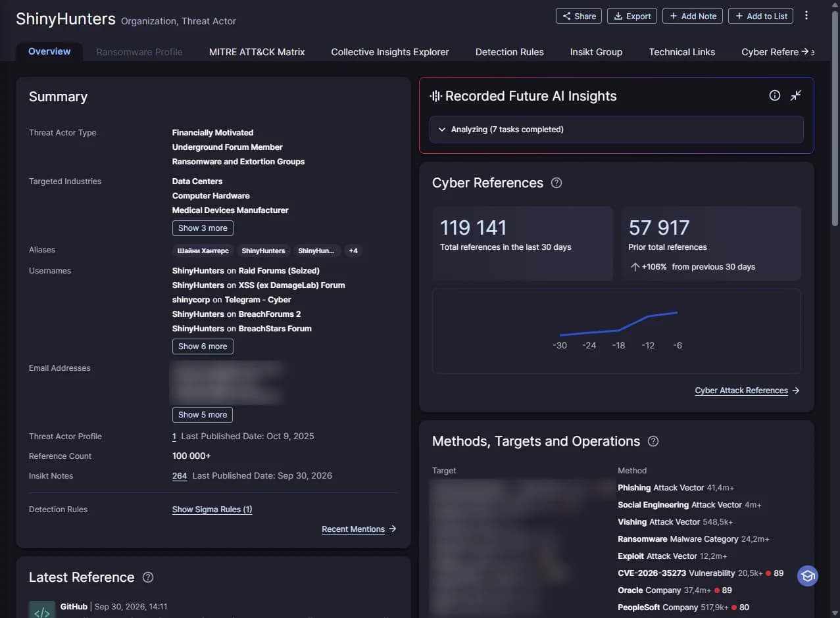Open the MITRE ATT&CK Matrix tab

pyautogui.click(x=257, y=52)
